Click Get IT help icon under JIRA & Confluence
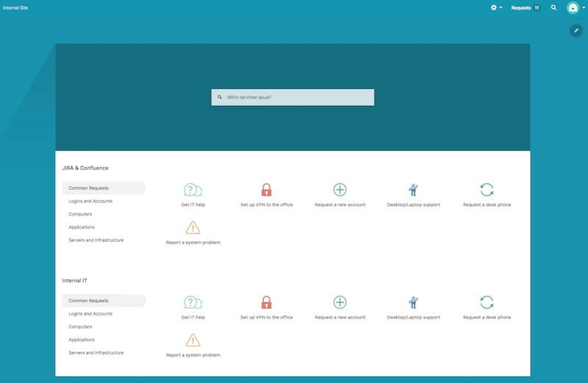This screenshot has height=383, width=588. point(193,190)
